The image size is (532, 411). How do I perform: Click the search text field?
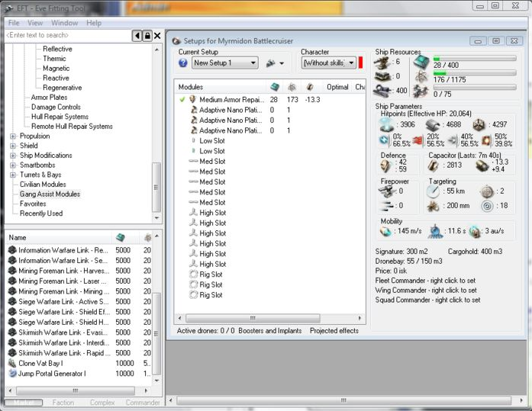click(x=68, y=35)
